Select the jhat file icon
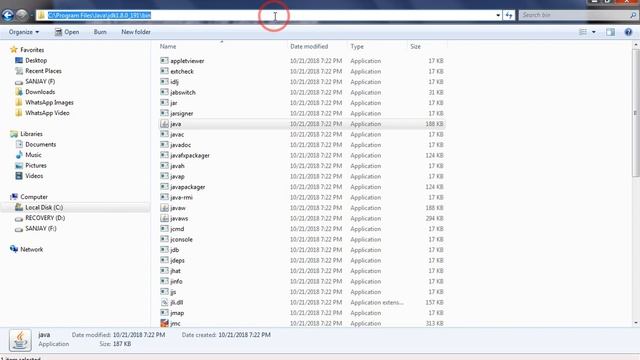The image size is (640, 360). pos(164,271)
